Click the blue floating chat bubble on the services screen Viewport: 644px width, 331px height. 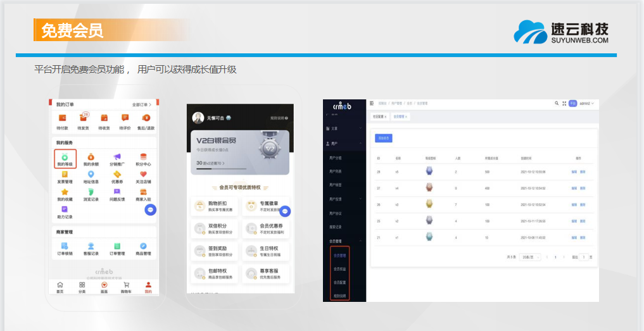coord(150,209)
